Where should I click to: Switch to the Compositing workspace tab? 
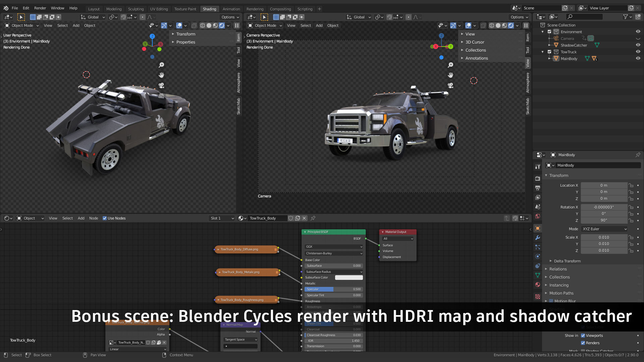coord(280,9)
